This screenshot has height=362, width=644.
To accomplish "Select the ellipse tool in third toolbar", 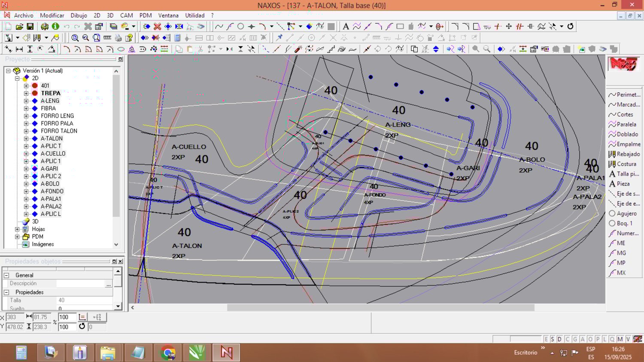I will click(121, 49).
